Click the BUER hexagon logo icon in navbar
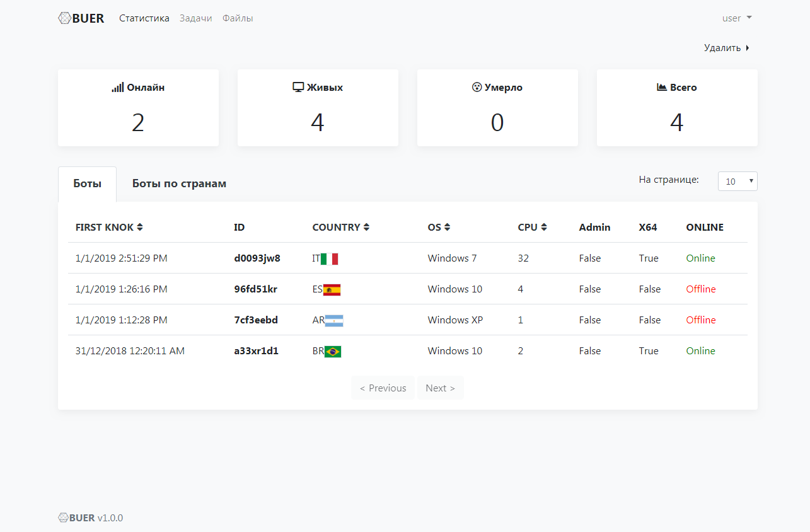810x532 pixels. (x=64, y=18)
